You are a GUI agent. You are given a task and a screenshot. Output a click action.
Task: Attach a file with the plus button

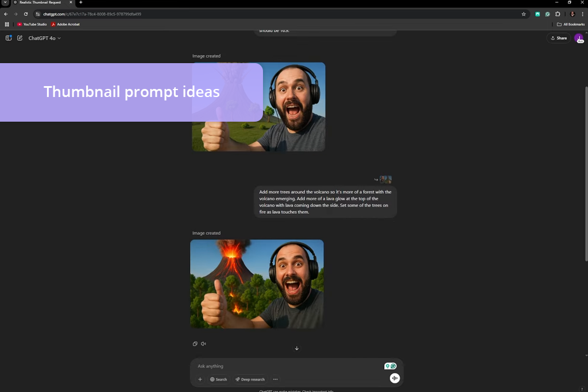pyautogui.click(x=200, y=379)
